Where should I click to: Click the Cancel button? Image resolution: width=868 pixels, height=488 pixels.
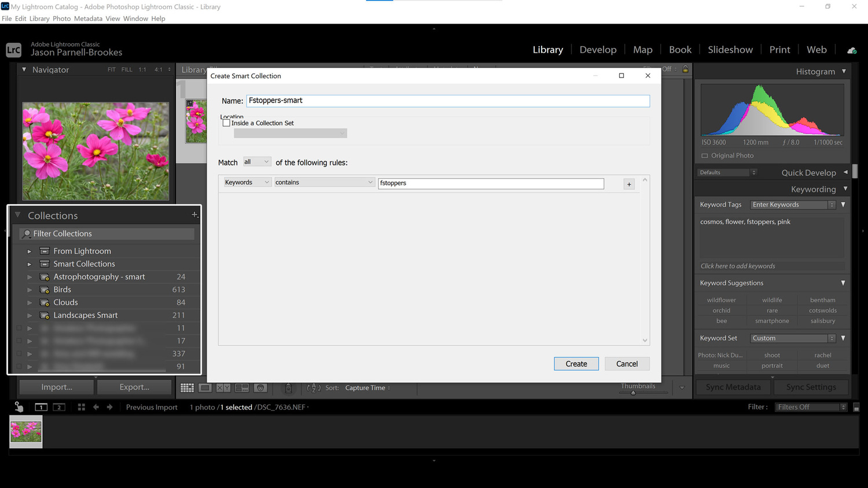(627, 364)
